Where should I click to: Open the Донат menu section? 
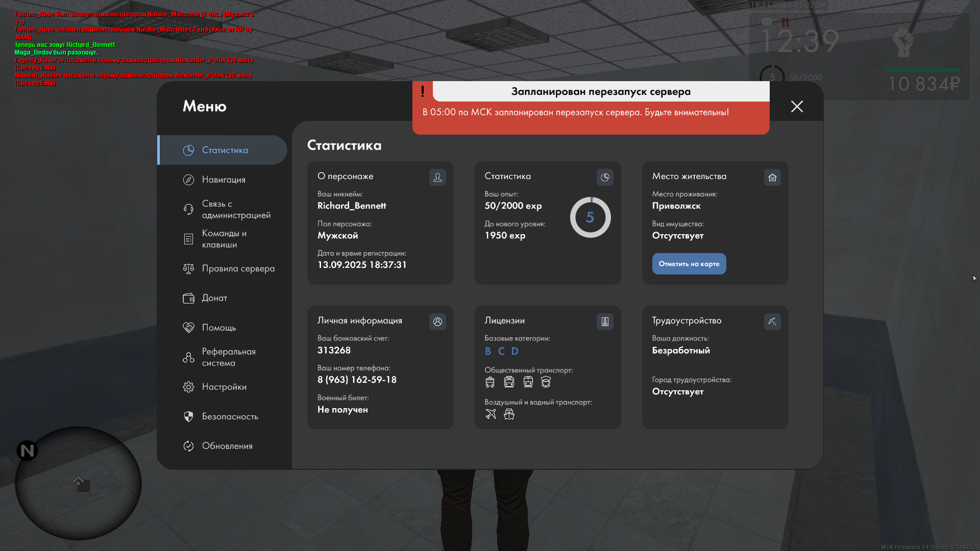pyautogui.click(x=214, y=298)
